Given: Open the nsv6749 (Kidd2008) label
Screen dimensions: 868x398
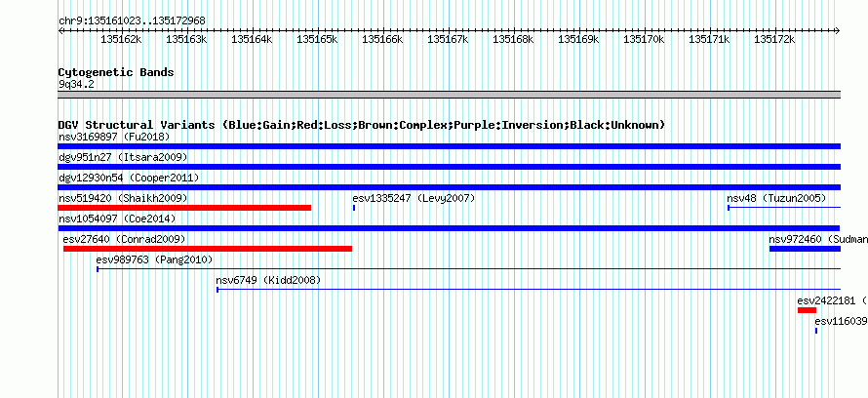Looking at the screenshot, I should point(268,280).
